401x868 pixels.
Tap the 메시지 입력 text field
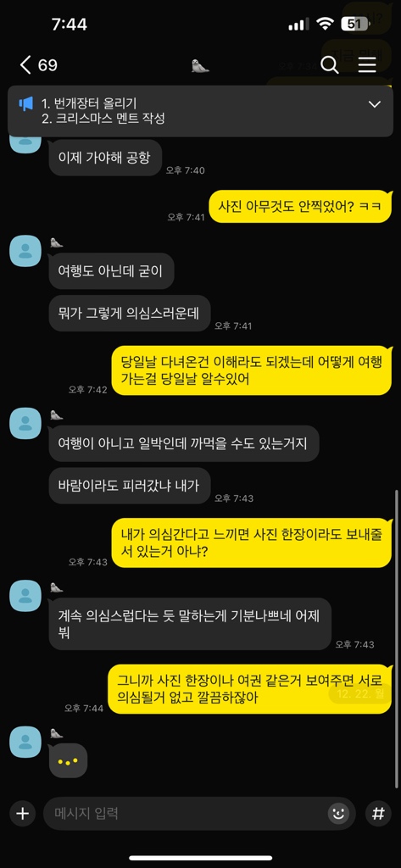coord(188,813)
